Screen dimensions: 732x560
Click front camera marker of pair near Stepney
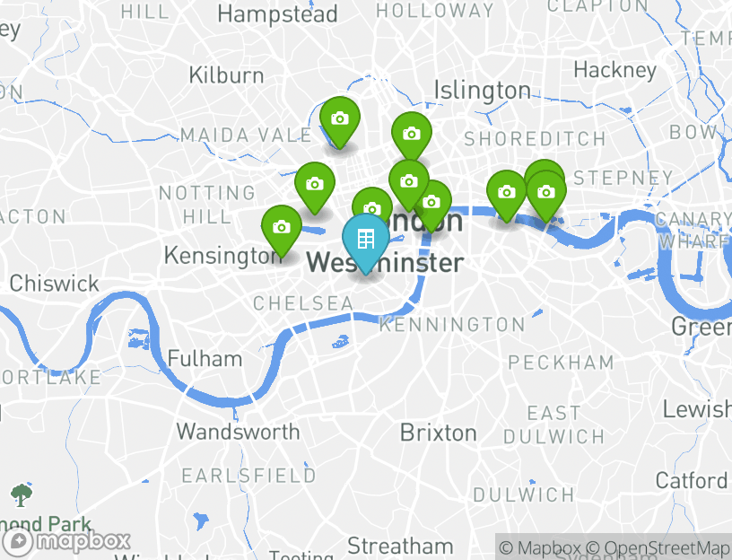pos(546,196)
